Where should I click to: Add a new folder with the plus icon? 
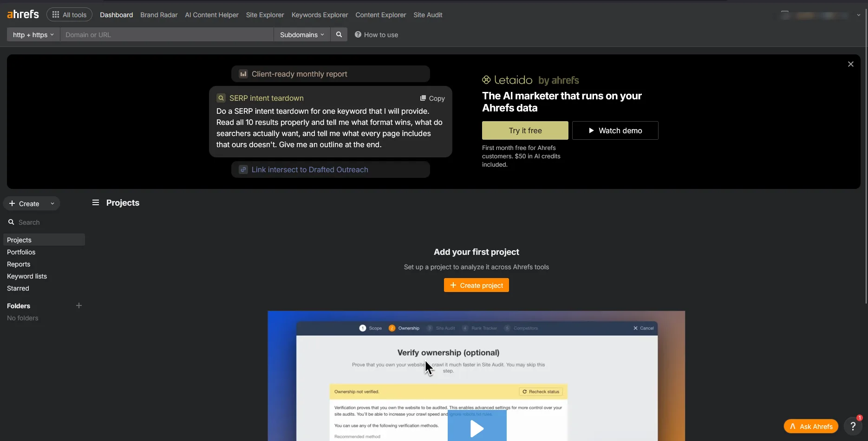pos(79,305)
